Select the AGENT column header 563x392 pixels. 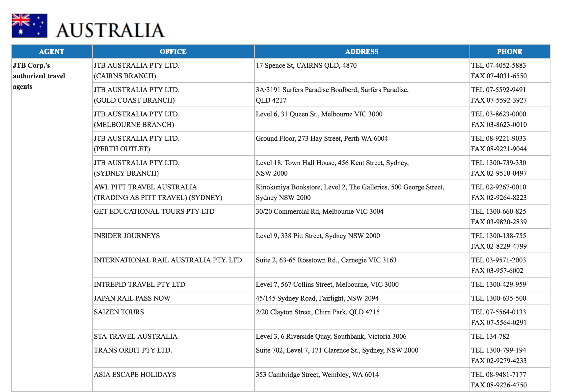click(52, 52)
